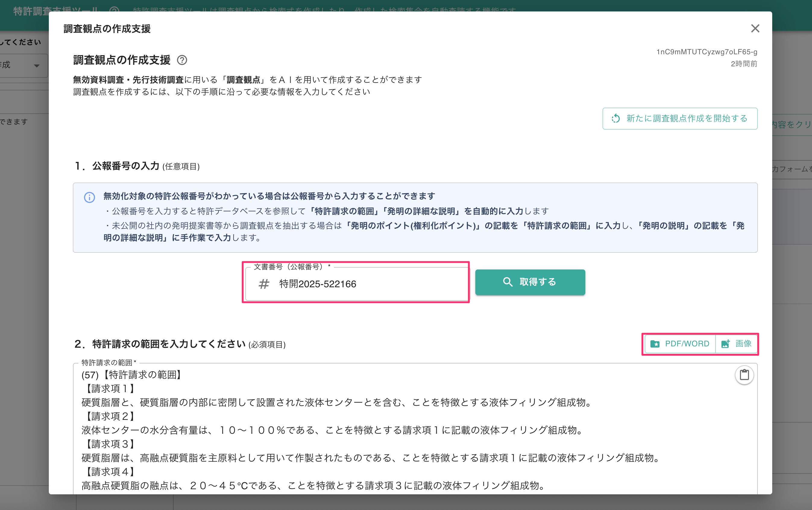Close the 調査観点の作成支援 dialog
This screenshot has height=510, width=812.
(755, 28)
